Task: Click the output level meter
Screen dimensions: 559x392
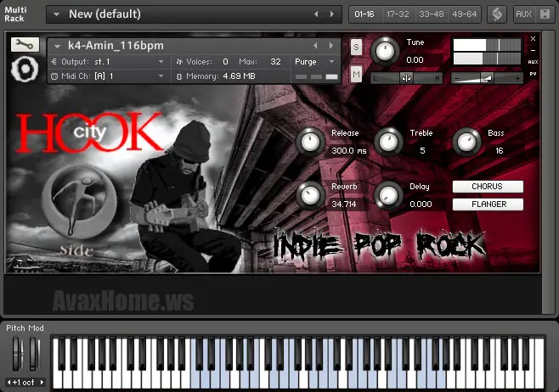Action: [x=487, y=52]
